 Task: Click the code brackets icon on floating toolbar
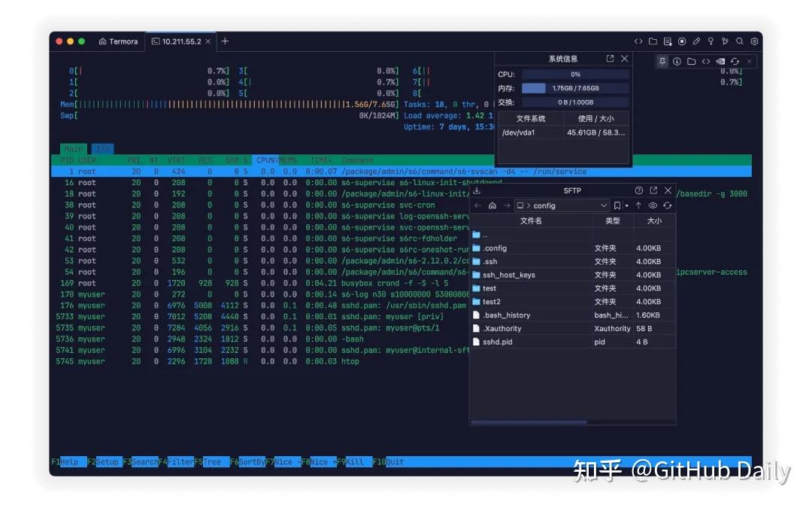706,61
